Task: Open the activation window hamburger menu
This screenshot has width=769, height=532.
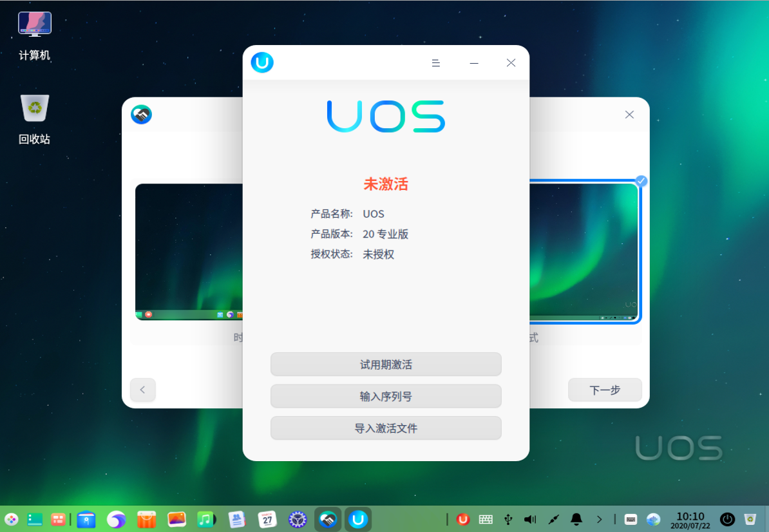Action: tap(435, 62)
